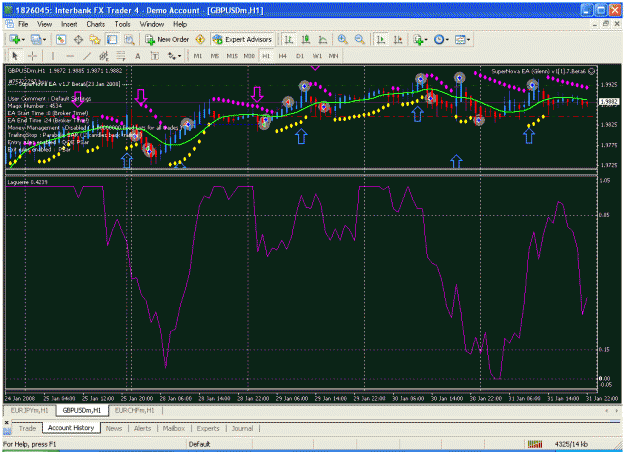Open the Help menu
This screenshot has height=452, width=625.
click(x=180, y=24)
